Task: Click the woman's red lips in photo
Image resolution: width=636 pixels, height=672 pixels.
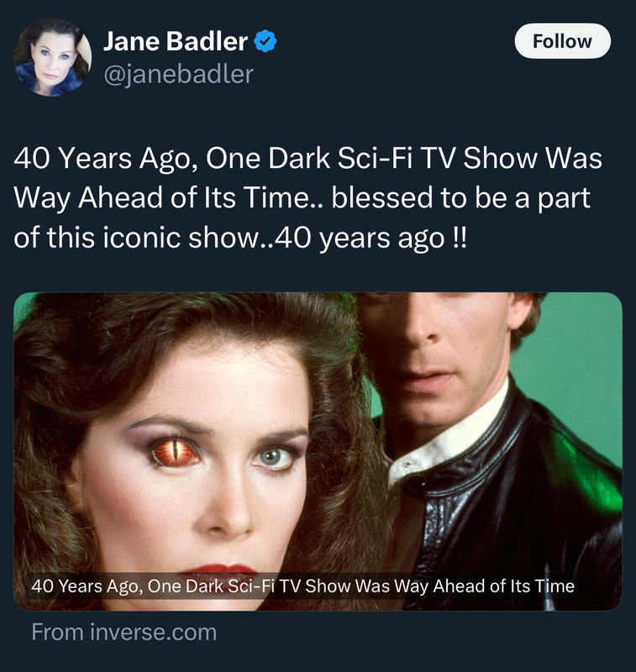Action: pyautogui.click(x=218, y=572)
